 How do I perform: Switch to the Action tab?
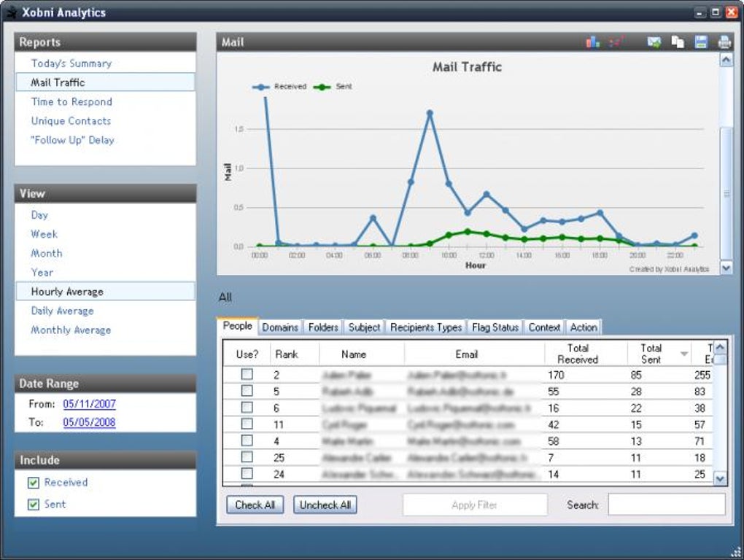584,327
